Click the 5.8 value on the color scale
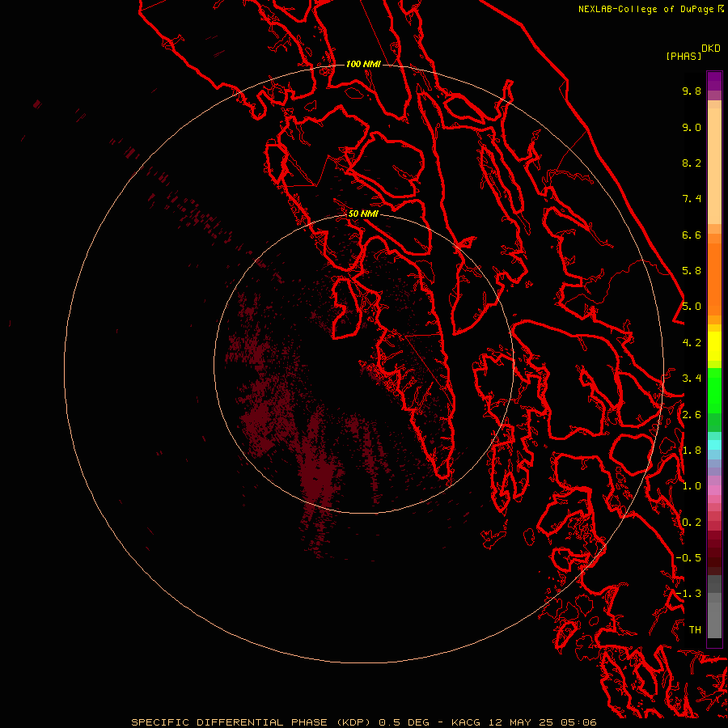This screenshot has height=728, width=728. point(692,271)
